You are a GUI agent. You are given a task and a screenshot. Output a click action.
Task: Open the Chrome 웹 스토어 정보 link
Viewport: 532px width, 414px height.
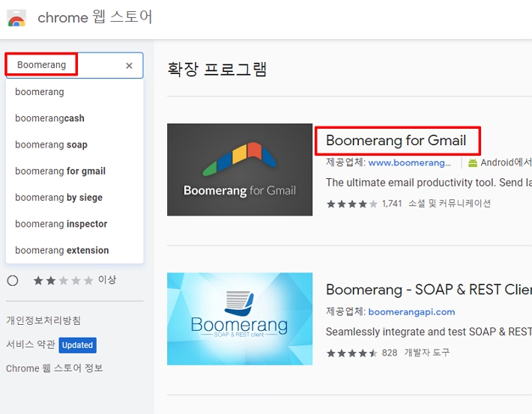point(54,368)
